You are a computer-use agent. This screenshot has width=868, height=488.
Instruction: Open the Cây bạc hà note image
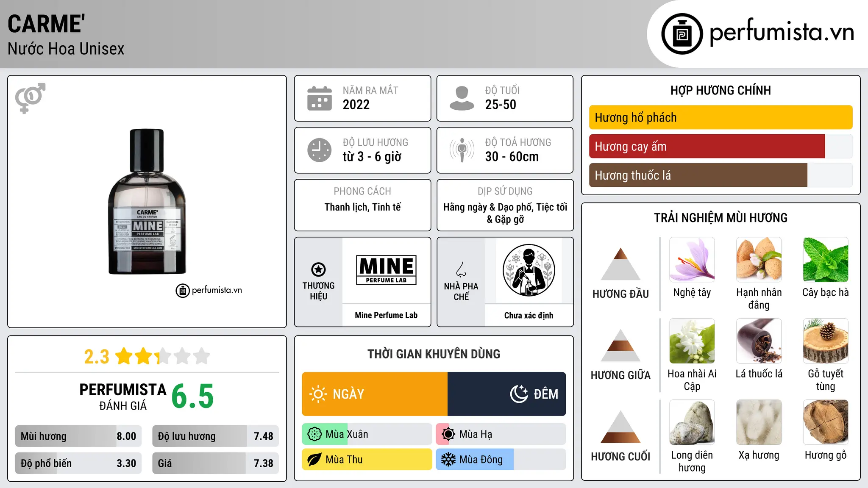pyautogui.click(x=826, y=260)
